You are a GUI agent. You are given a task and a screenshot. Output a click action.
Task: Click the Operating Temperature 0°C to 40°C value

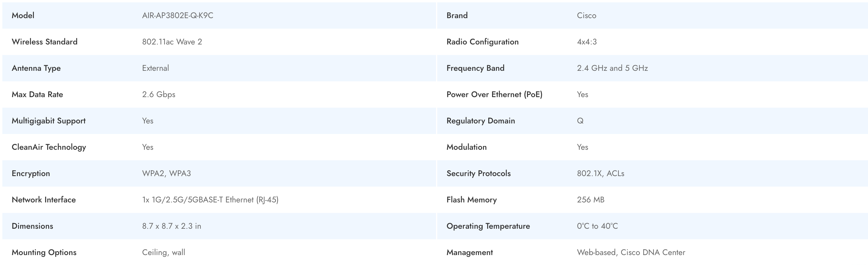[x=597, y=226]
